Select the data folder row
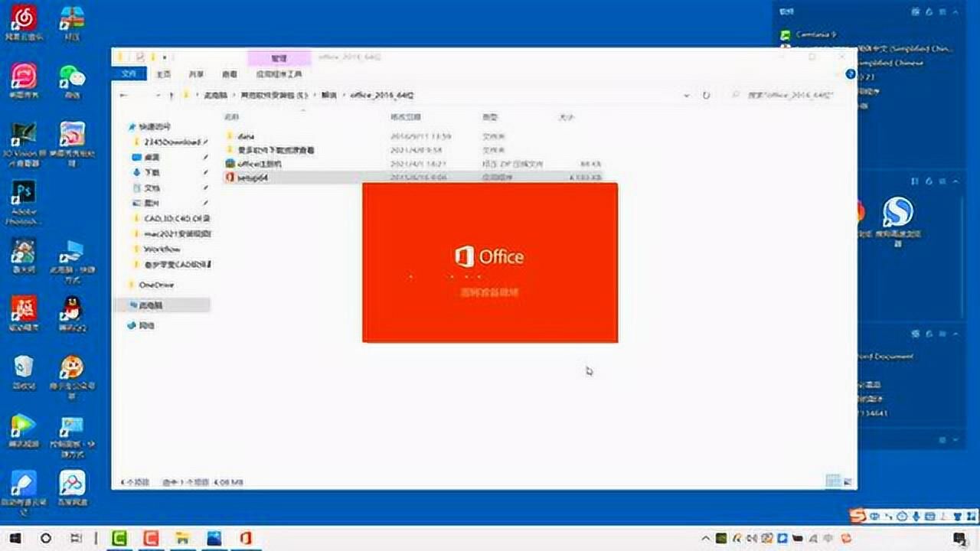980x551 pixels. pyautogui.click(x=413, y=136)
